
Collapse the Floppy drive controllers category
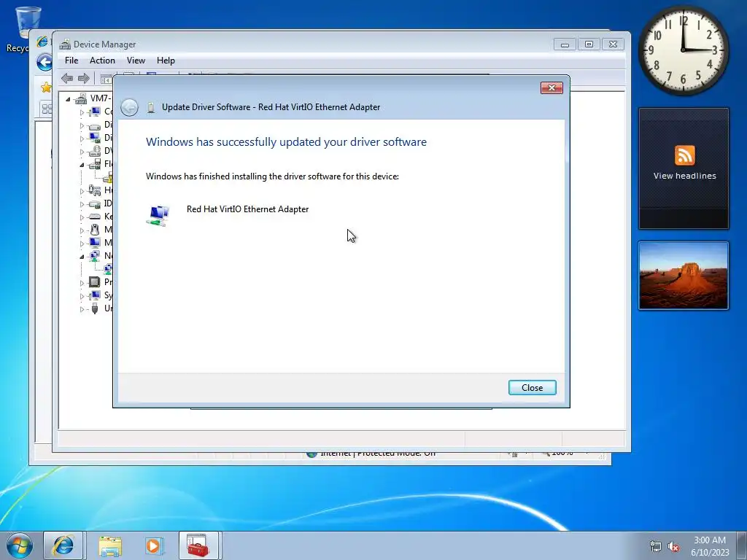tap(82, 165)
